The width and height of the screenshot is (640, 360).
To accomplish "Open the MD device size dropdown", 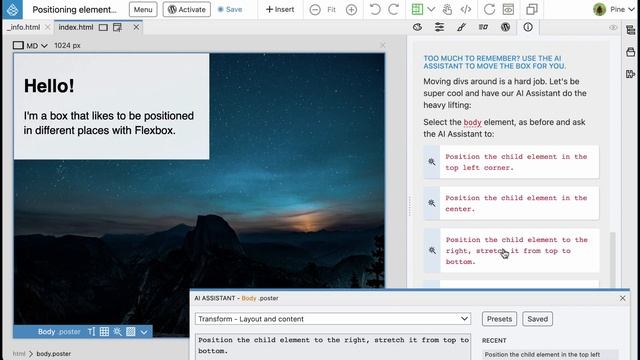I will click(30, 45).
